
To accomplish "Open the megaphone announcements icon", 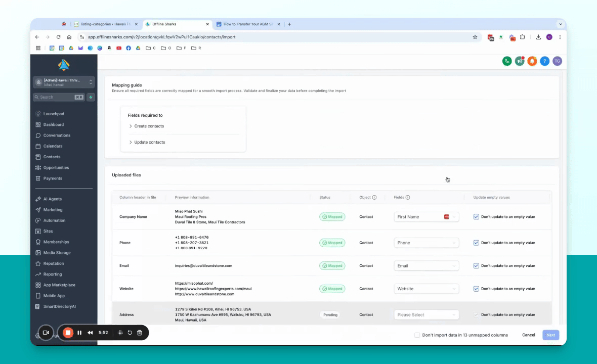I will tap(519, 61).
